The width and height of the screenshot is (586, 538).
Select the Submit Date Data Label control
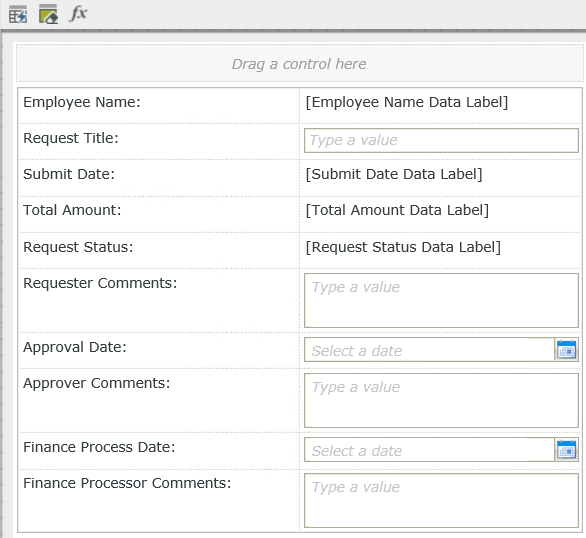(x=394, y=174)
